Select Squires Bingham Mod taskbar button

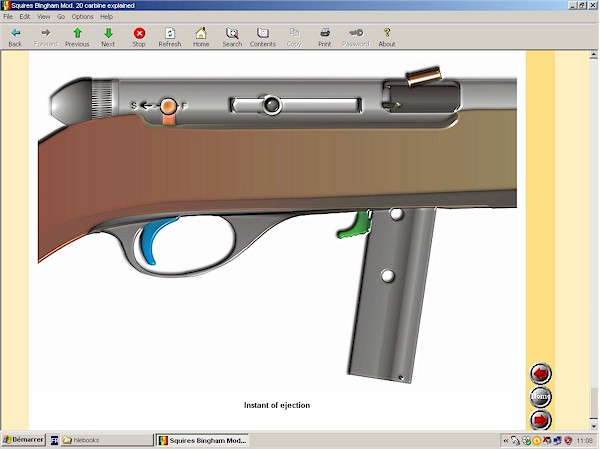pos(203,440)
